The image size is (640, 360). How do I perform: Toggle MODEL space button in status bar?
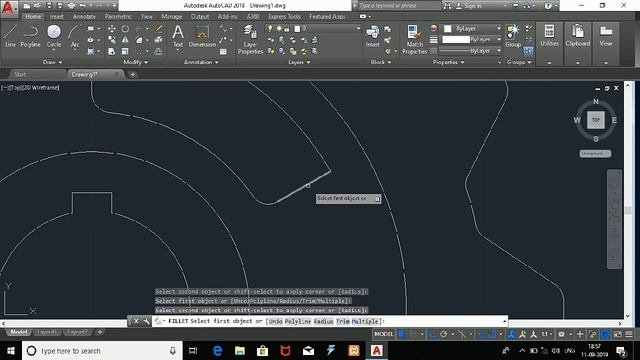tap(384, 334)
